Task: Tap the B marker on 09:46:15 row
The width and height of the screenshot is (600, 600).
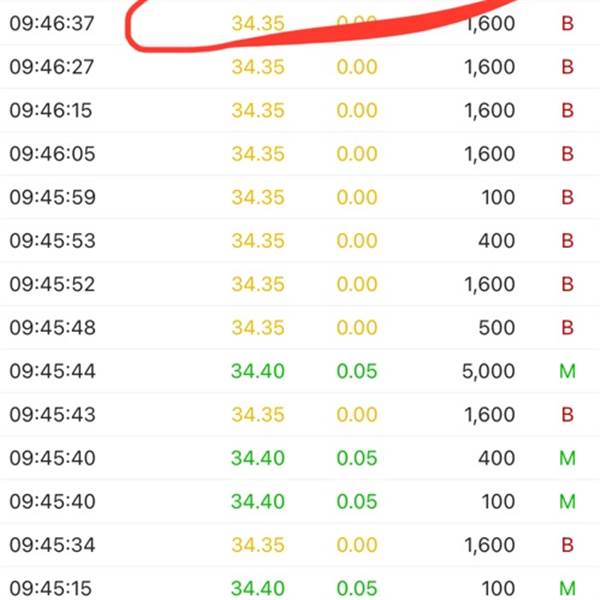Action: pos(567,111)
